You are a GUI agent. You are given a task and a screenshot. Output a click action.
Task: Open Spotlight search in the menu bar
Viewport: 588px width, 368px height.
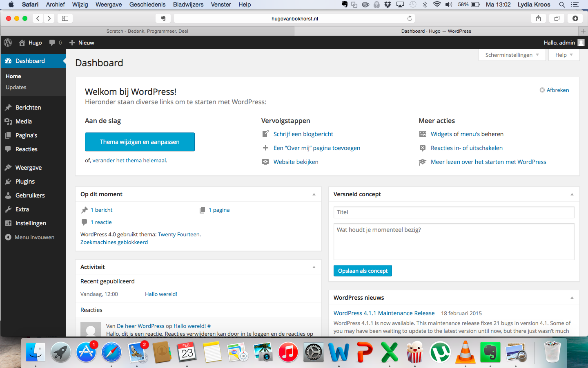[562, 4]
